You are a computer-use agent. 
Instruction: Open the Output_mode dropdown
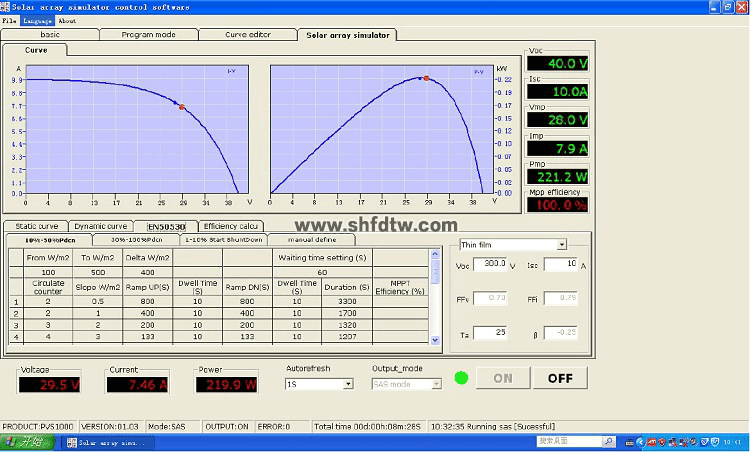click(435, 383)
